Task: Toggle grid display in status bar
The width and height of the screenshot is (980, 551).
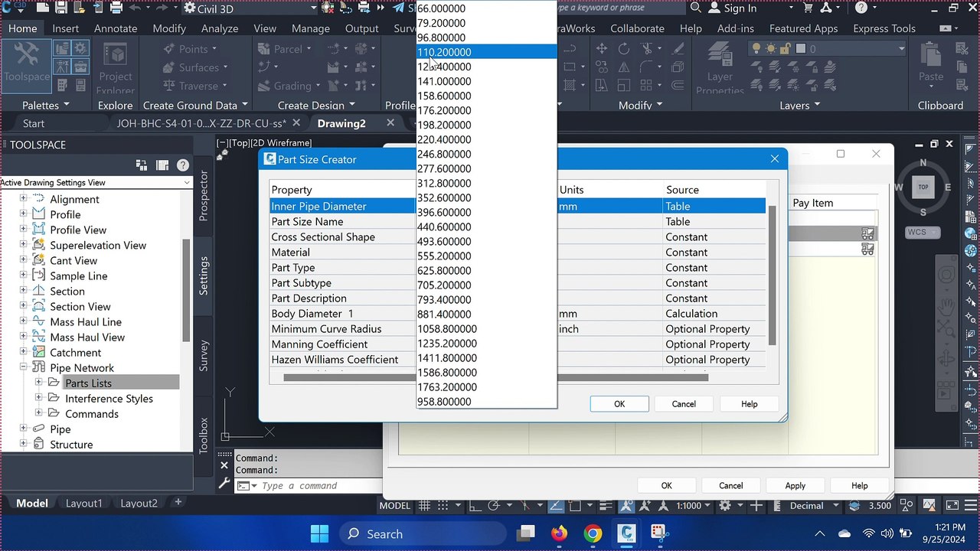Action: coord(424,506)
